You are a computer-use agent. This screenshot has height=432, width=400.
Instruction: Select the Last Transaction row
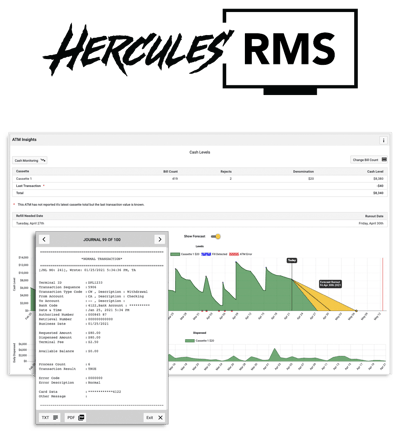[200, 186]
